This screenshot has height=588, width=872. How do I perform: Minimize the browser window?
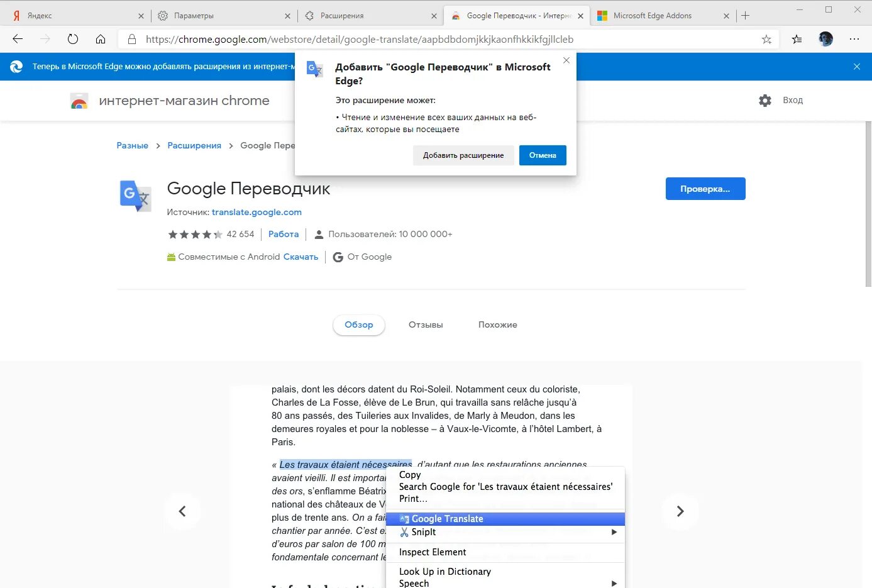coord(800,10)
